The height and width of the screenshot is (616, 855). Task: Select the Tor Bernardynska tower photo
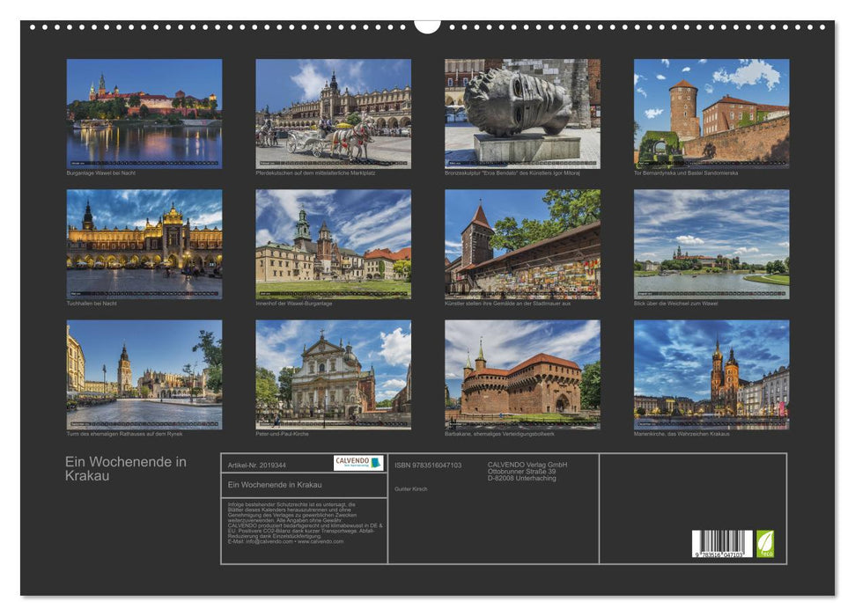(711, 113)
